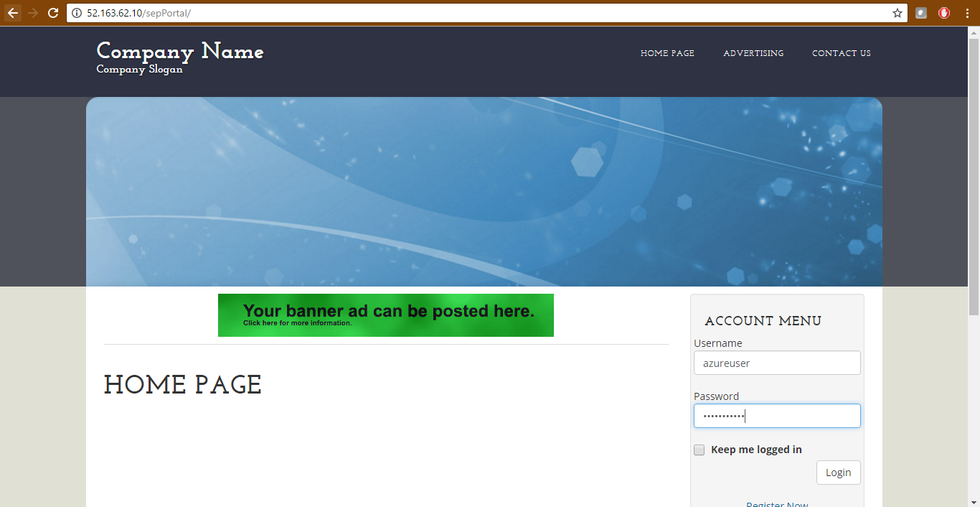View site information icon in address bar
Screen dimensions: 980x507
[x=77, y=13]
